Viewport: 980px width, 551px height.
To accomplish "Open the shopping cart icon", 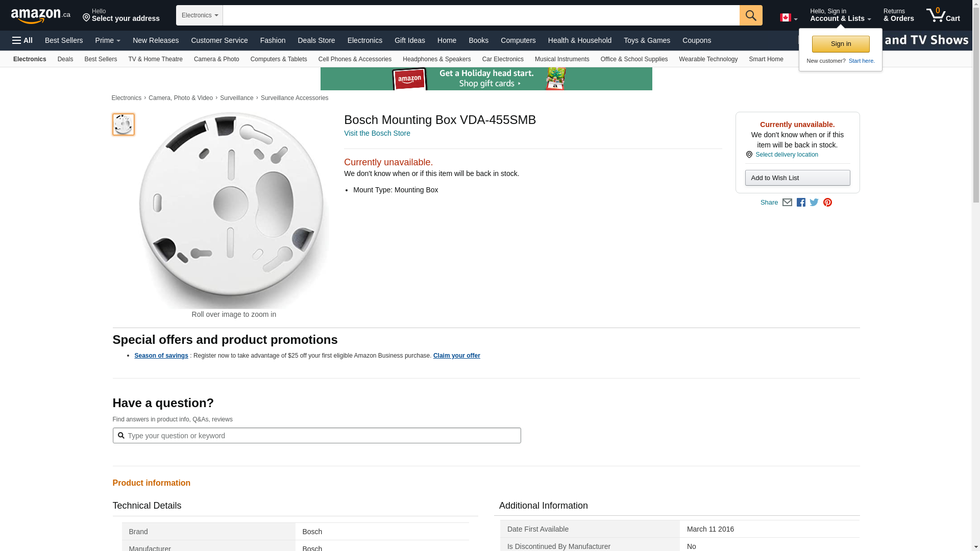I will pos(943,15).
